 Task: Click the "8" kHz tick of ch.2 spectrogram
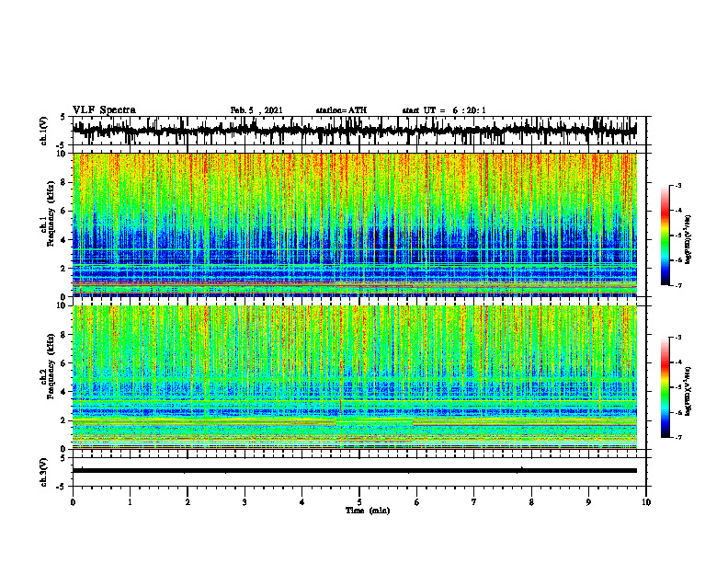(x=65, y=335)
